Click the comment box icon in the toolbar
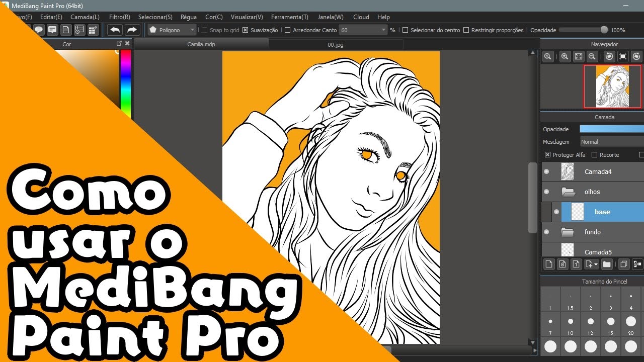This screenshot has width=644, height=362. [52, 30]
